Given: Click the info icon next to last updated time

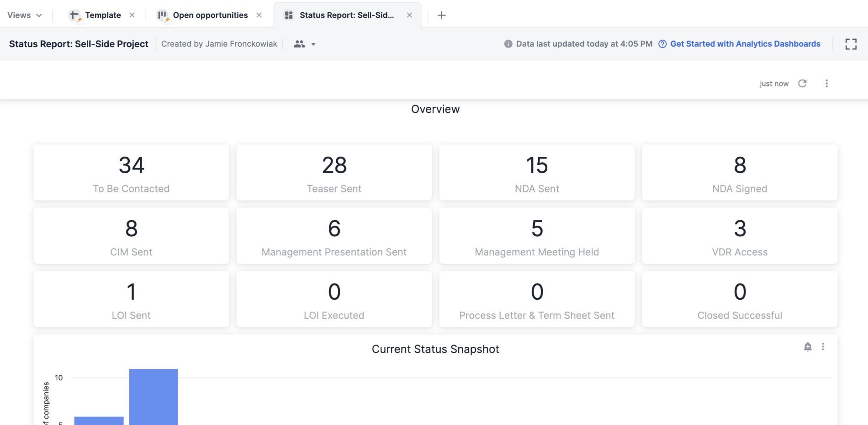Looking at the screenshot, I should (508, 44).
